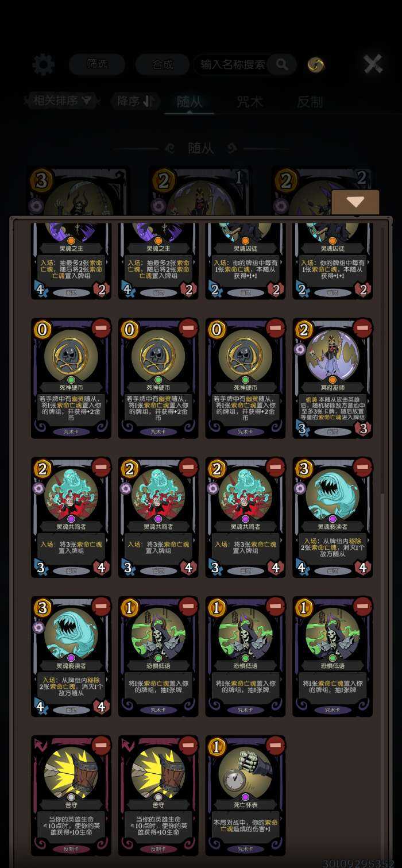The width and height of the screenshot is (402, 868).
Task: Switch to the 反制 tab
Action: (310, 102)
